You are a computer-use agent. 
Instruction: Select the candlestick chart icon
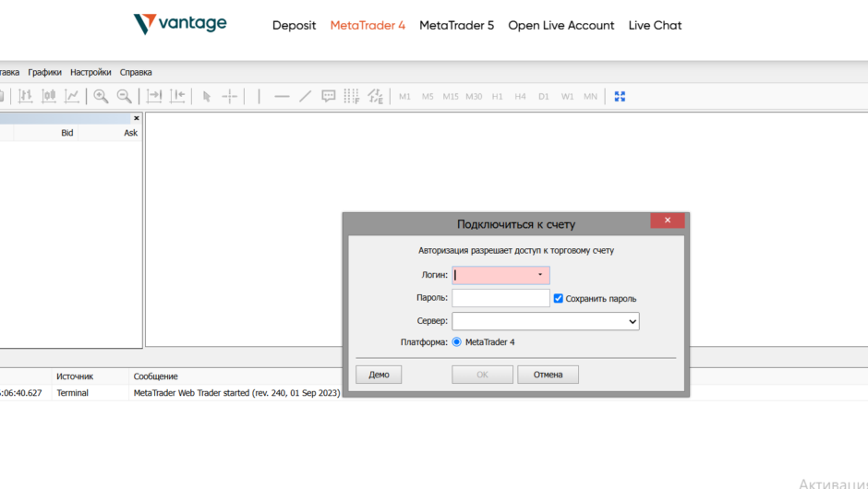click(49, 96)
